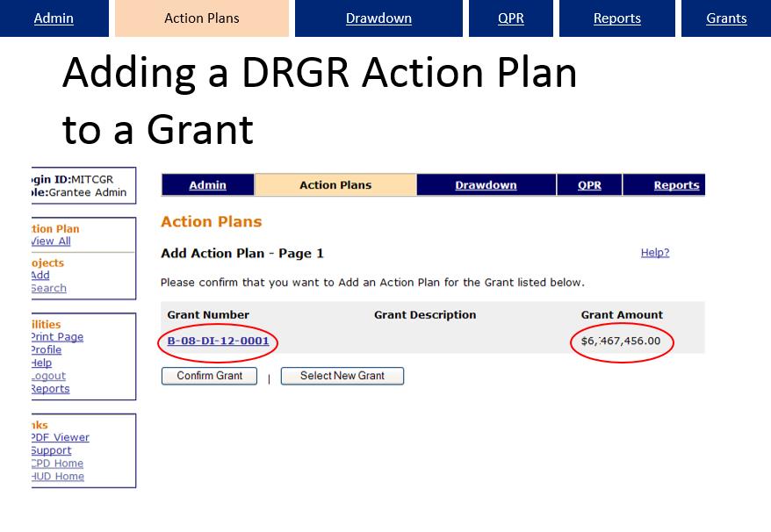Open the PDF Viewer link
Screen dimensions: 771x532
(x=56, y=437)
